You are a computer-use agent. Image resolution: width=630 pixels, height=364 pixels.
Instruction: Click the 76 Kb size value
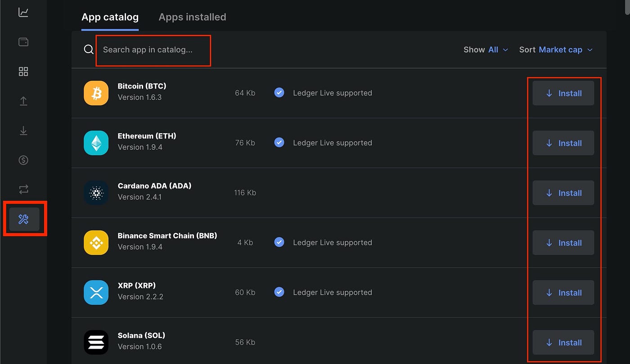(x=245, y=143)
